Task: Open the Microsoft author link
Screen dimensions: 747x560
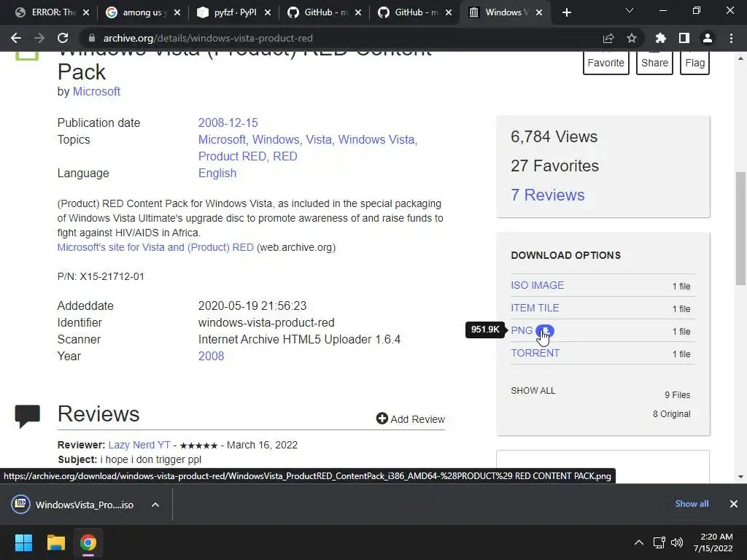Action: [96, 91]
